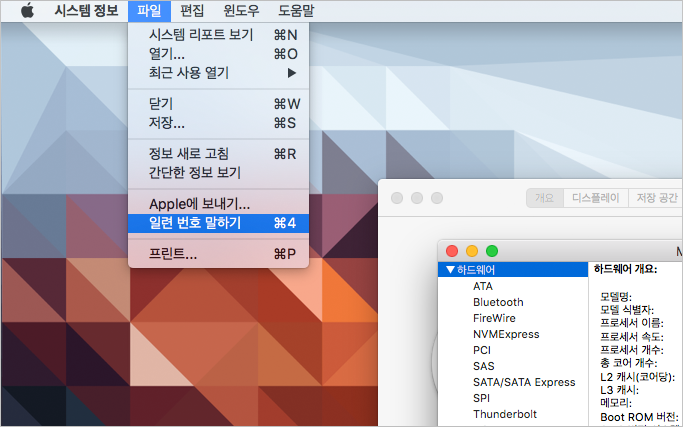Screen dimensions: 683x427
Task: Expand the 최근 사용 열기 submenu arrow
Action: [292, 73]
